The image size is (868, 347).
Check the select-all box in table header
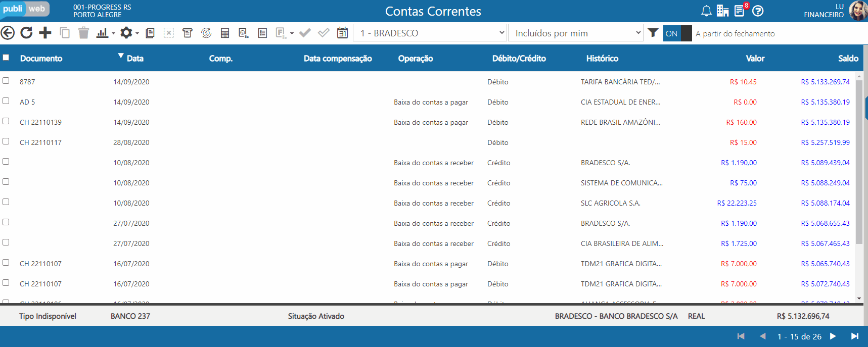6,58
